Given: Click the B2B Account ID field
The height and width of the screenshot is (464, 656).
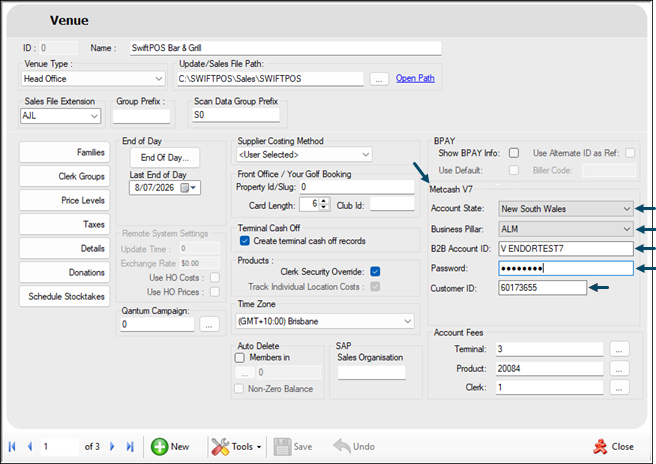Looking at the screenshot, I should click(x=566, y=249).
